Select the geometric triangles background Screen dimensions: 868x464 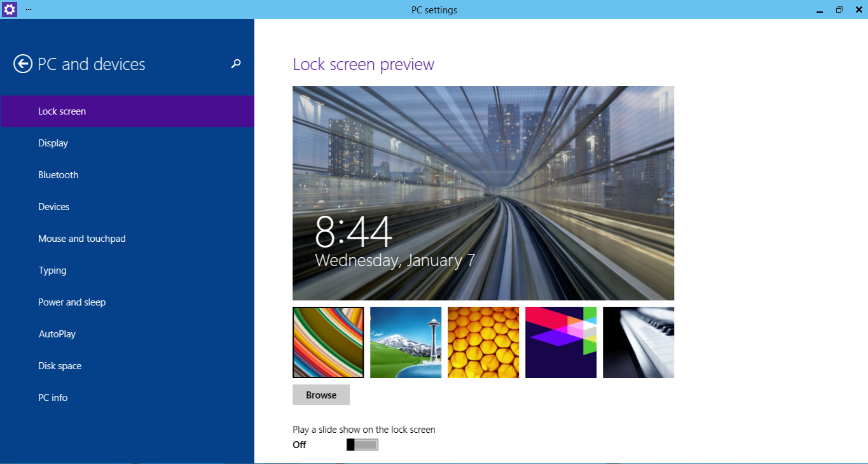pyautogui.click(x=561, y=342)
